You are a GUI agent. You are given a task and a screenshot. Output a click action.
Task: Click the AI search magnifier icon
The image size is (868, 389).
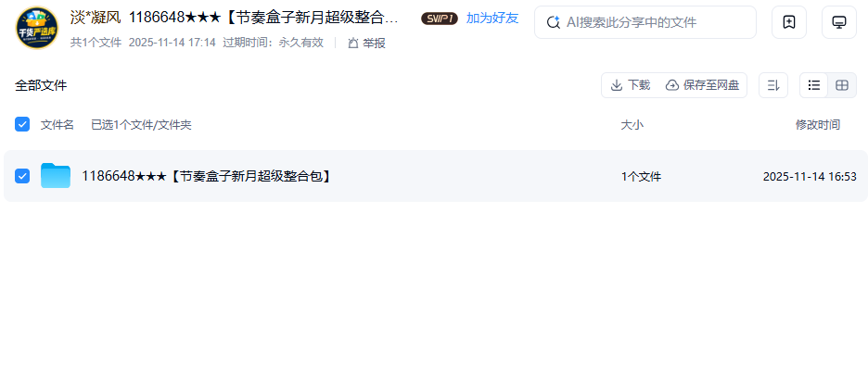(x=553, y=22)
